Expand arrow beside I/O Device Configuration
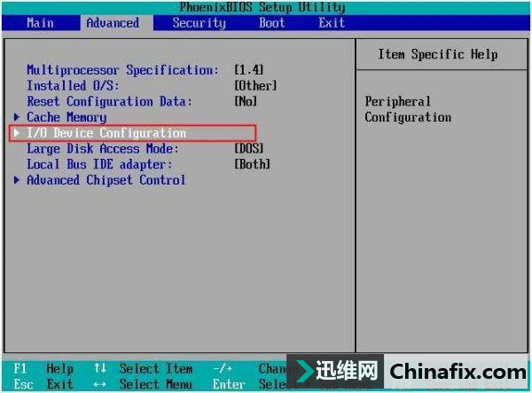This screenshot has height=393, width=532. coord(16,133)
